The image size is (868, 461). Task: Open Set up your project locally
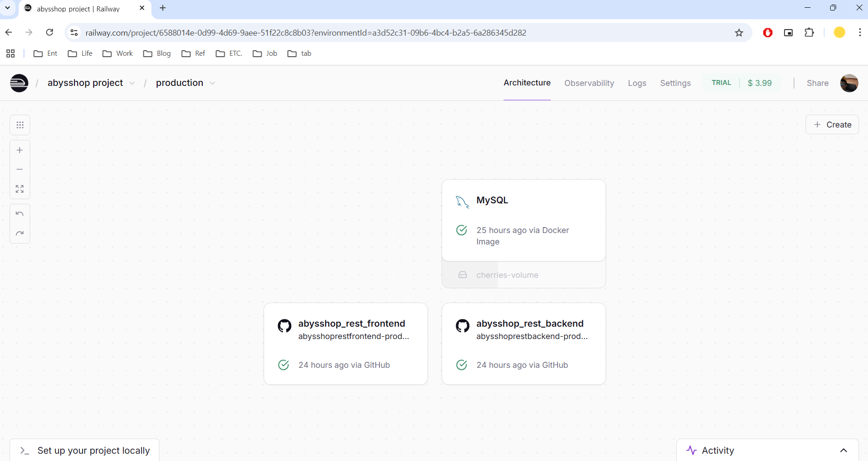coord(84,450)
